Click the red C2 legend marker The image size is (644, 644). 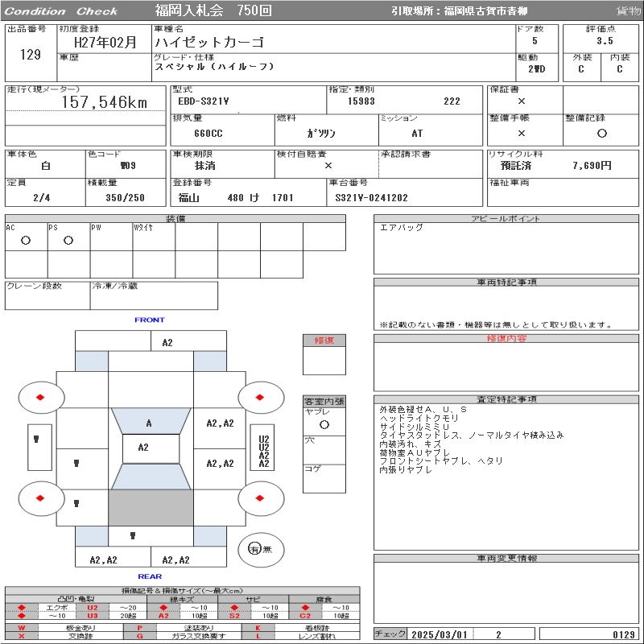[x=305, y=616]
